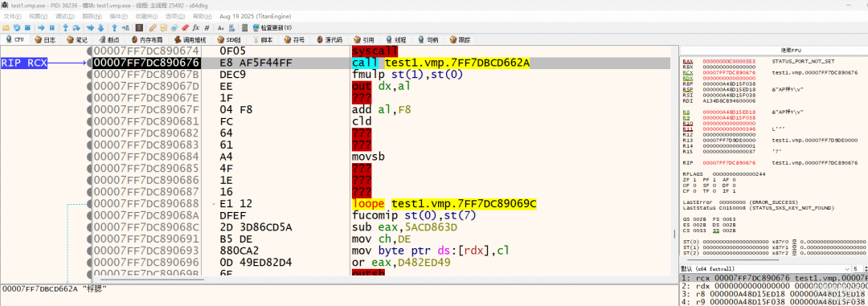The width and height of the screenshot is (868, 306).
Task: Click the Execute Till Return icon
Action: [114, 27]
